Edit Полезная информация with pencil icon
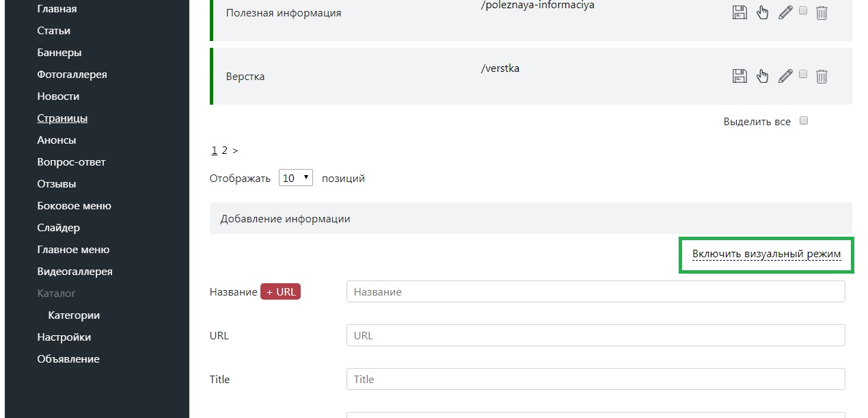Viewport: 868px width, 418px height. [785, 12]
